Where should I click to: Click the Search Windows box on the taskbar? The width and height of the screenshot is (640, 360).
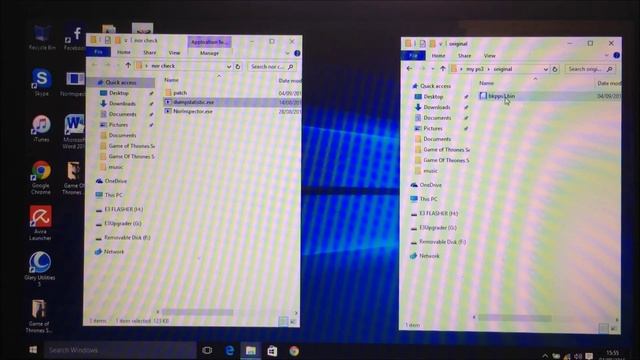coord(120,350)
